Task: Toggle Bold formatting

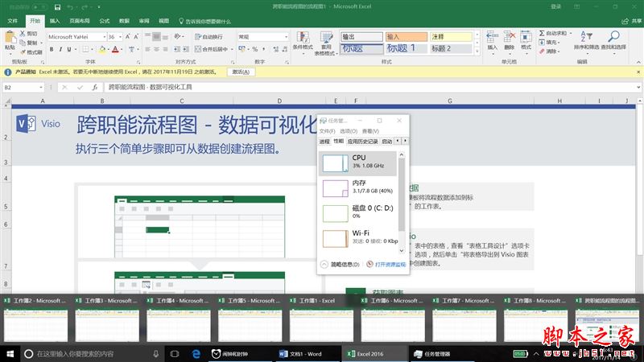Action: [52, 49]
